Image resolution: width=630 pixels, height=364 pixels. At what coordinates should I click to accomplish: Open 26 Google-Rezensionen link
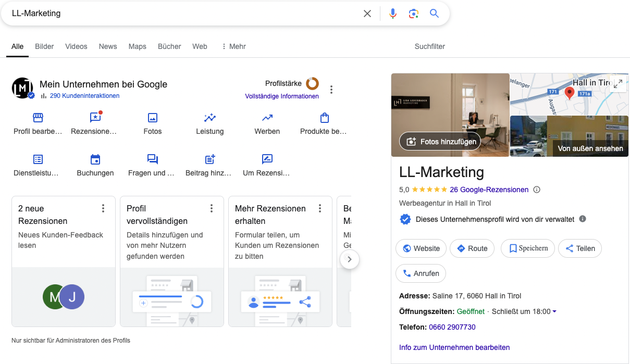[x=489, y=190]
